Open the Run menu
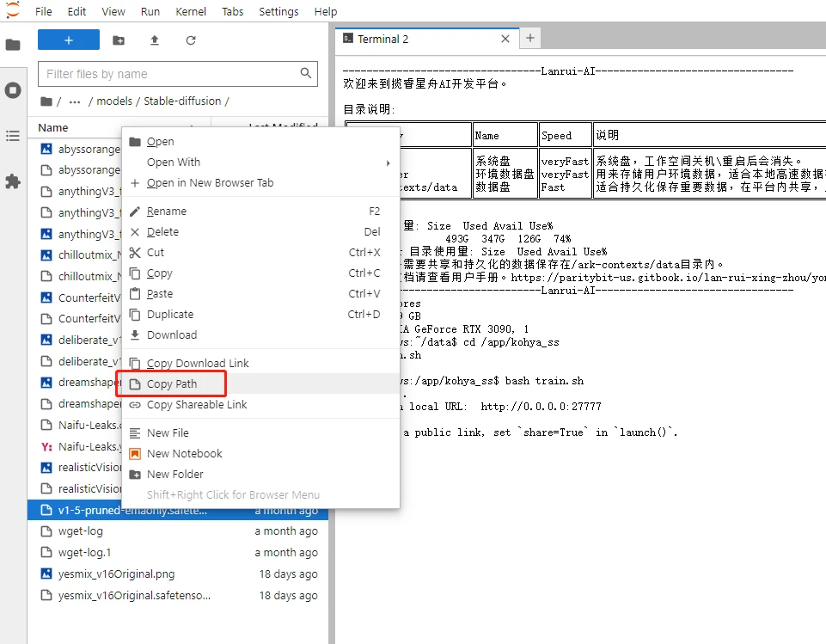This screenshot has width=826, height=644. [150, 11]
